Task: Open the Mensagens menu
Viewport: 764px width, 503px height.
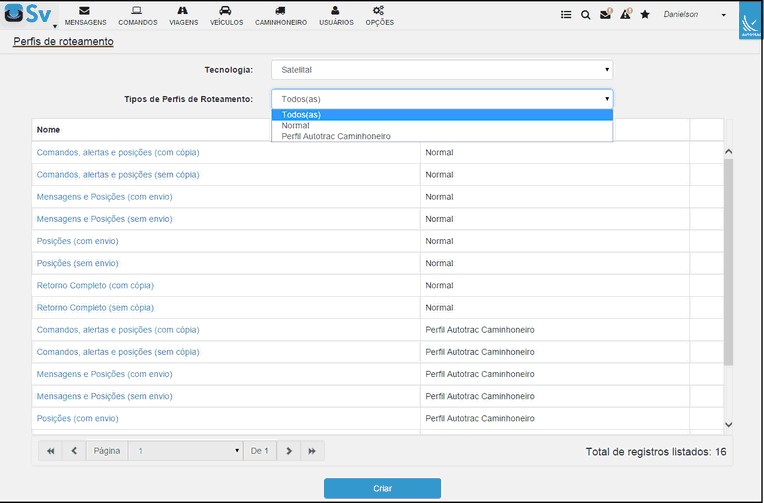Action: [85, 16]
